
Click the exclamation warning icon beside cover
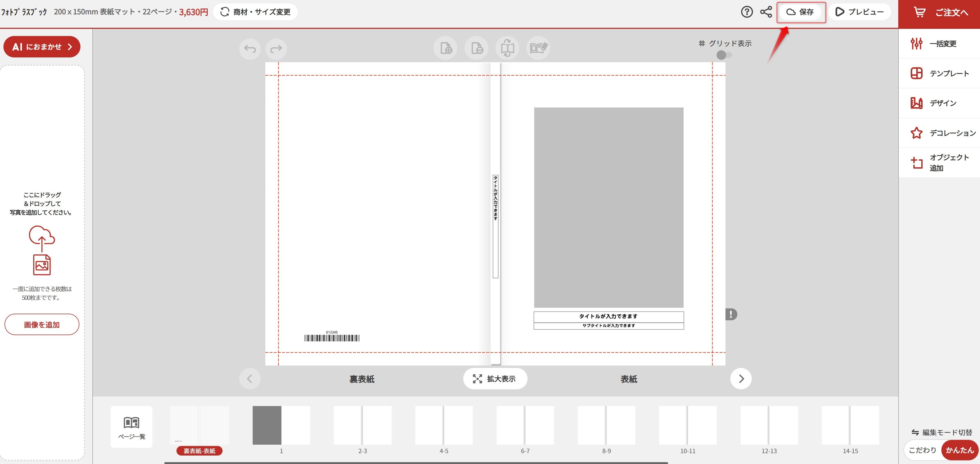tap(731, 314)
